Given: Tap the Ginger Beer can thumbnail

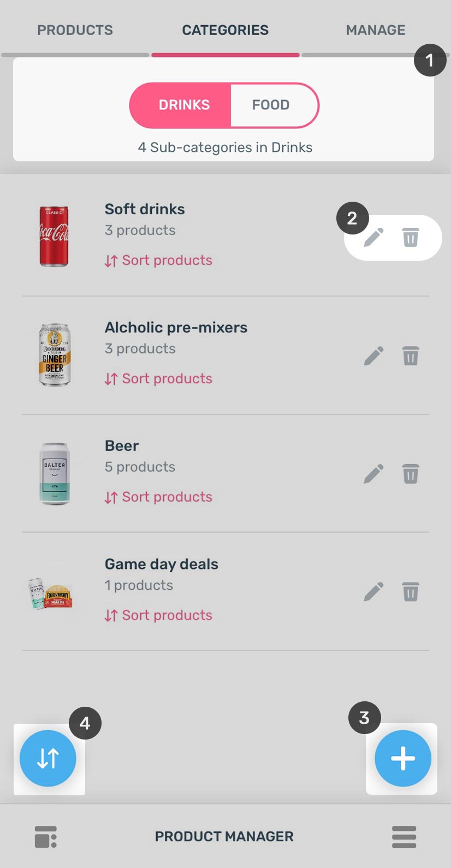Looking at the screenshot, I should point(55,355).
